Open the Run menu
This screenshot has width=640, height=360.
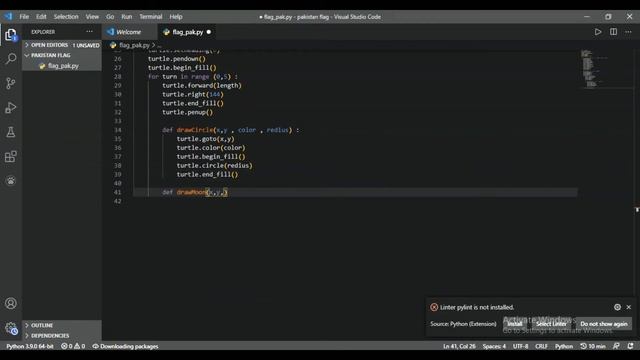click(127, 17)
